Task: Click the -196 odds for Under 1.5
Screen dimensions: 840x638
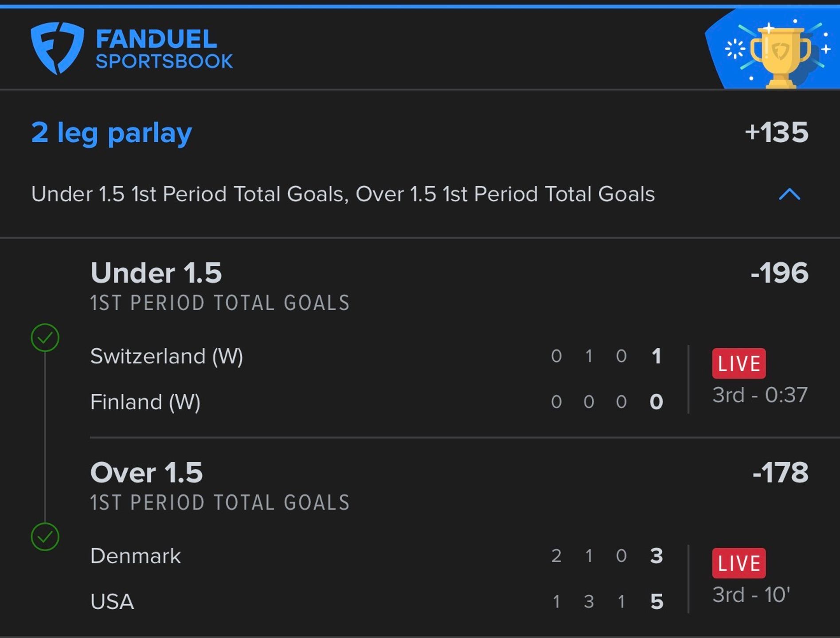Action: pos(779,272)
